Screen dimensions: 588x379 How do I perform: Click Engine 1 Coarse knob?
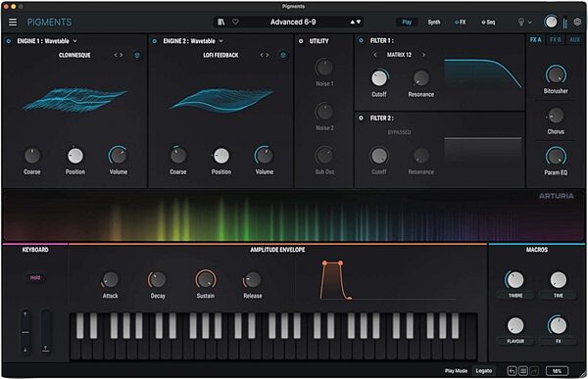32,156
